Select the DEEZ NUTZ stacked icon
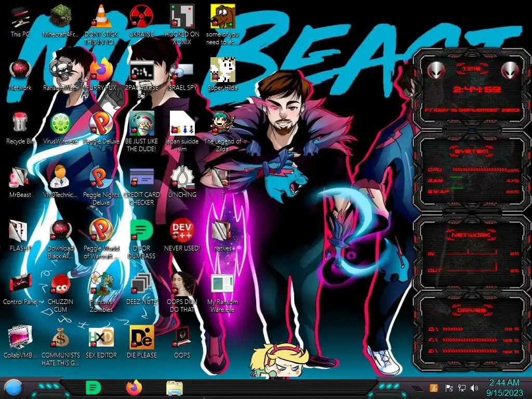 pyautogui.click(x=141, y=284)
